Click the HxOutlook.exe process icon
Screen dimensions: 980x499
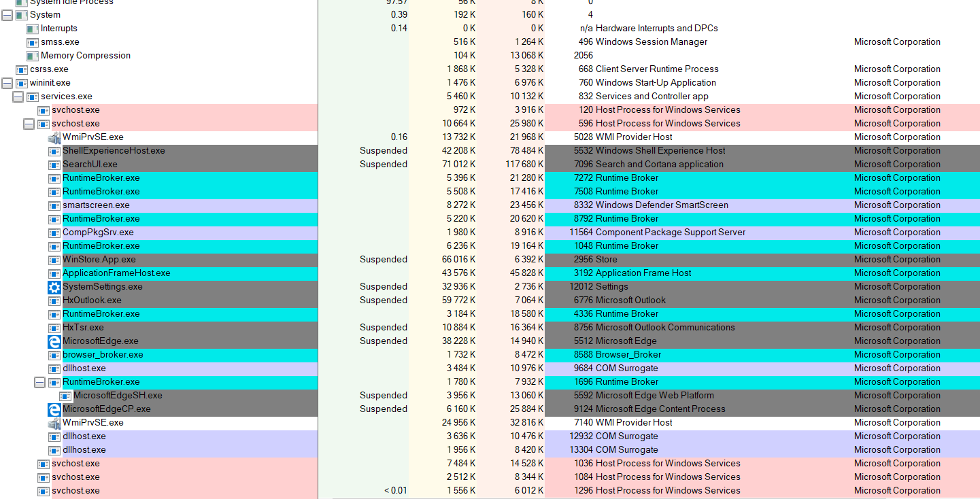(54, 300)
